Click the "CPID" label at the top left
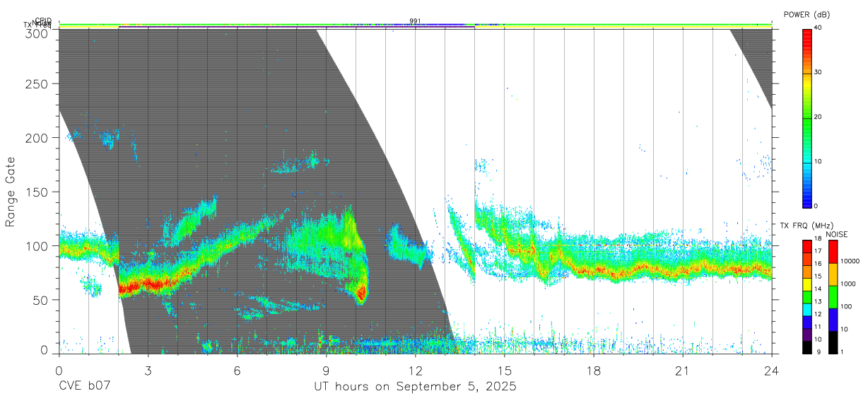This screenshot has width=868, height=401. (43, 21)
